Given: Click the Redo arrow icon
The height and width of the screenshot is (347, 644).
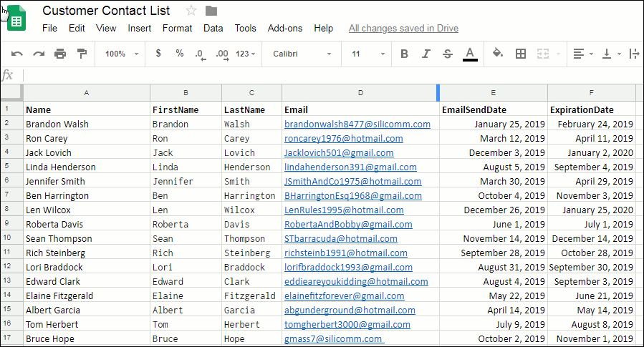Looking at the screenshot, I should 39,54.
